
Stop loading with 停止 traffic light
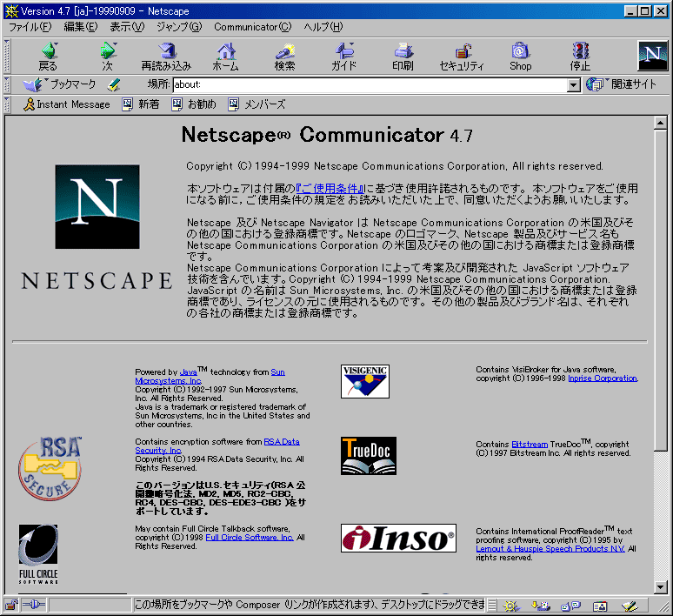point(580,57)
